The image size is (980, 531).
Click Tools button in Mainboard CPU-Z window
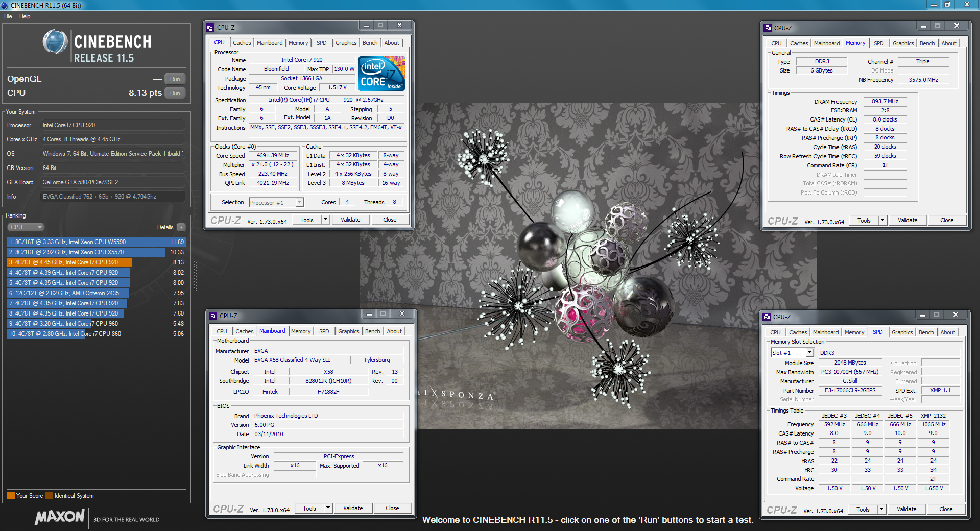click(x=309, y=508)
